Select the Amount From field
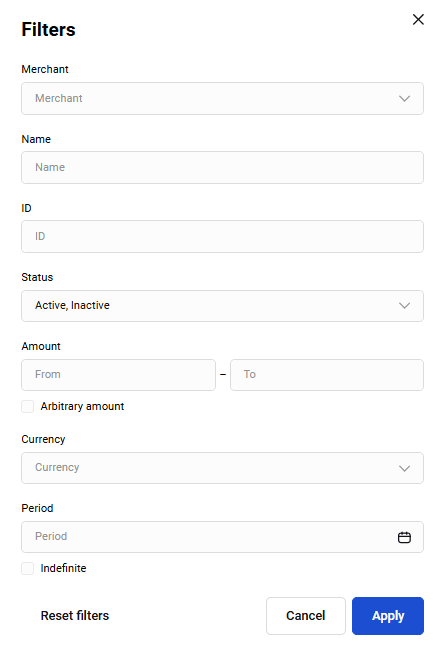This screenshot has height=668, width=443. click(x=118, y=375)
